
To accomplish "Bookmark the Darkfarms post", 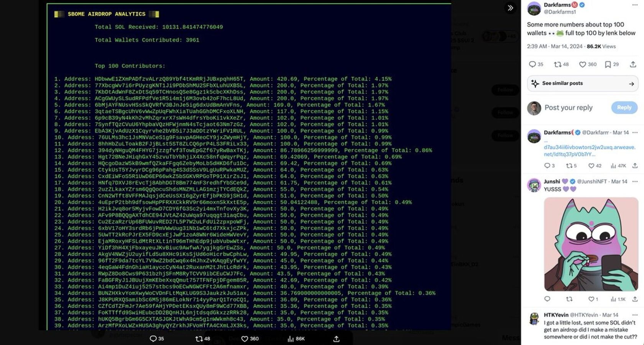I will (x=608, y=64).
